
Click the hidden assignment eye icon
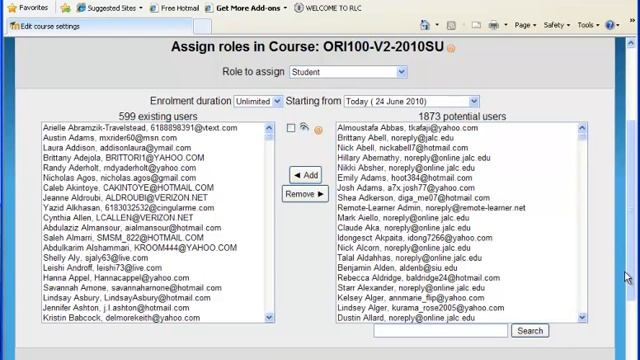coord(304,127)
